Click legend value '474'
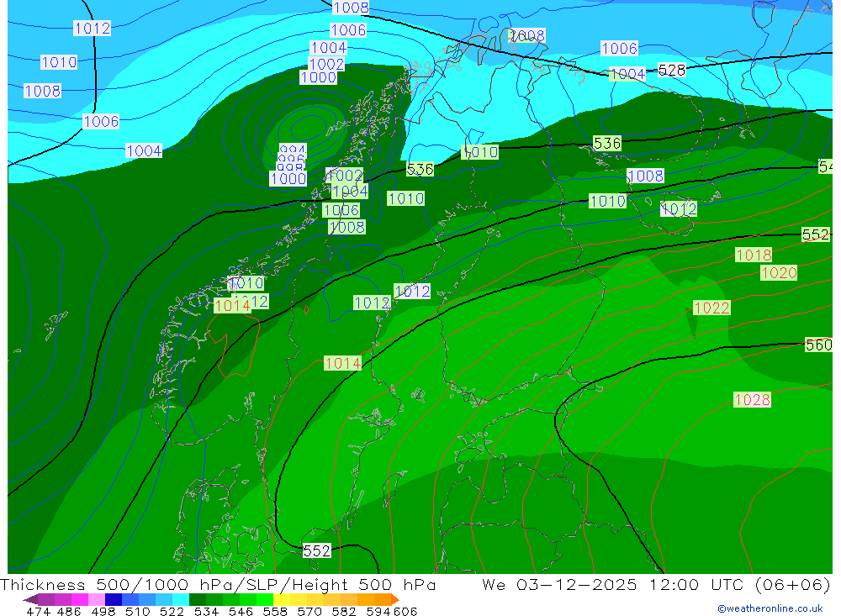 (40, 611)
